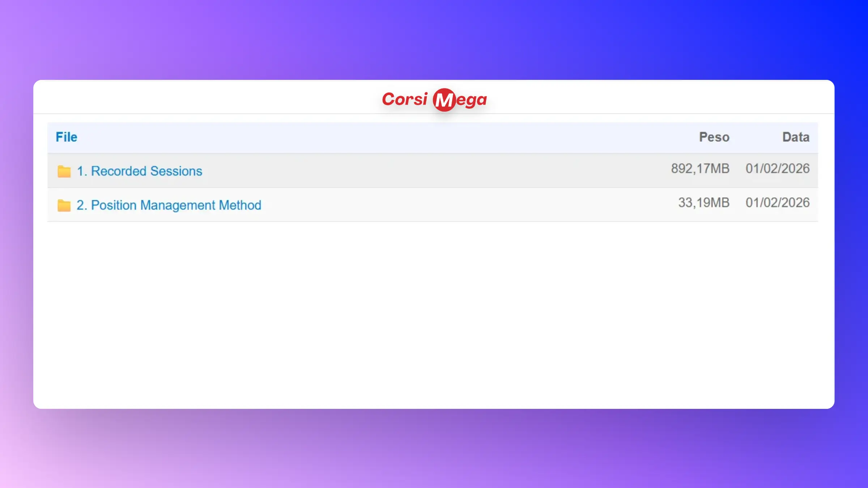Click the 33,19MB size value
868x488 pixels.
pyautogui.click(x=703, y=203)
